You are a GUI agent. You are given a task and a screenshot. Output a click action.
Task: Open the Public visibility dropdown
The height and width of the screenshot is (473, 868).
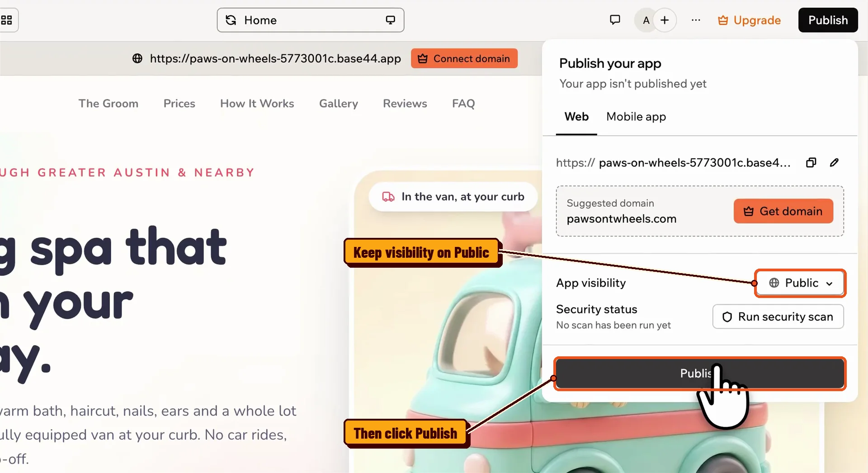[800, 283]
